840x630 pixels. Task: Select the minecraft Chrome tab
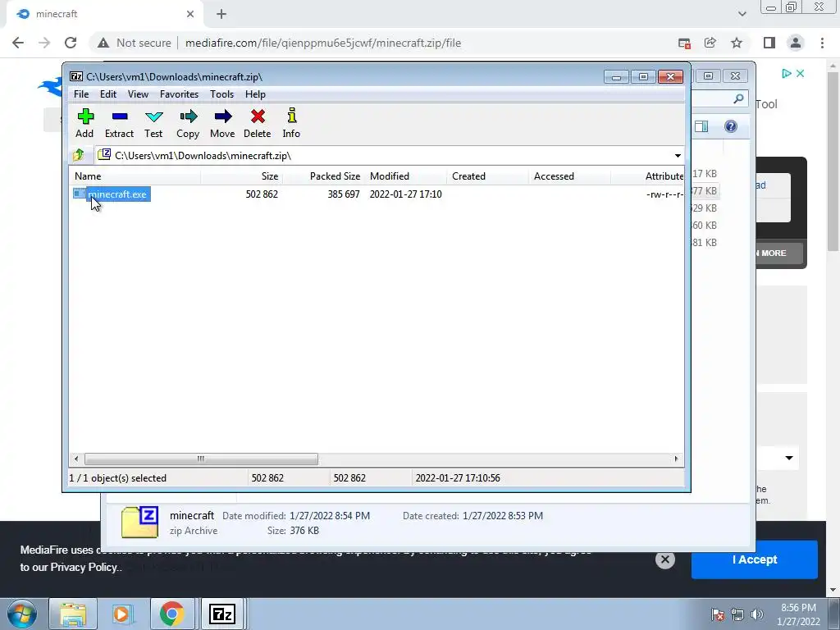(x=104, y=15)
